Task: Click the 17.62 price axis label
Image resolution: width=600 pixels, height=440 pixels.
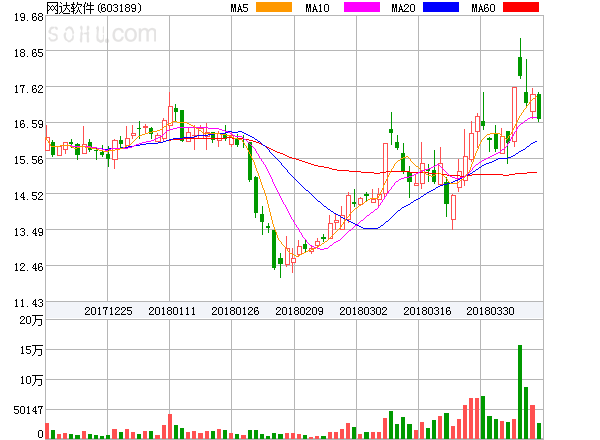Action: coord(29,89)
